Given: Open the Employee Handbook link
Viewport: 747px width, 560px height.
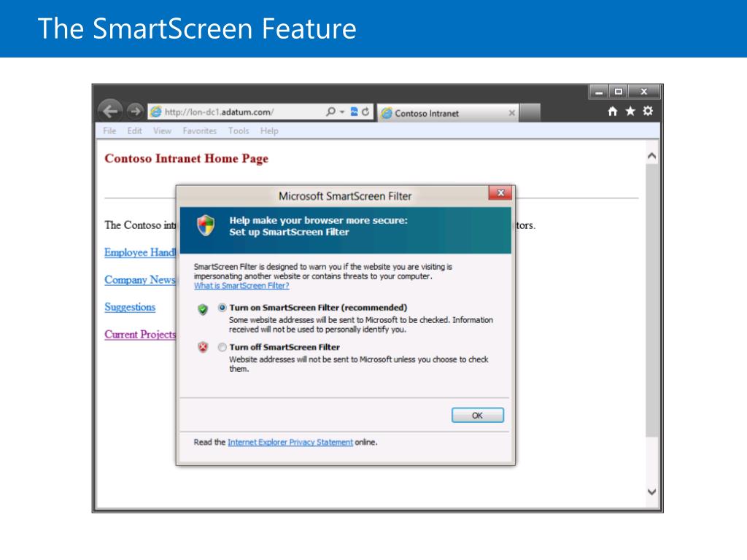Looking at the screenshot, I should [140, 252].
